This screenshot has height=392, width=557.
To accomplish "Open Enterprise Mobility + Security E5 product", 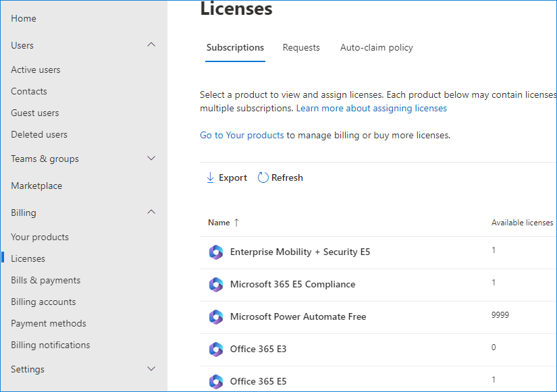I will click(300, 252).
